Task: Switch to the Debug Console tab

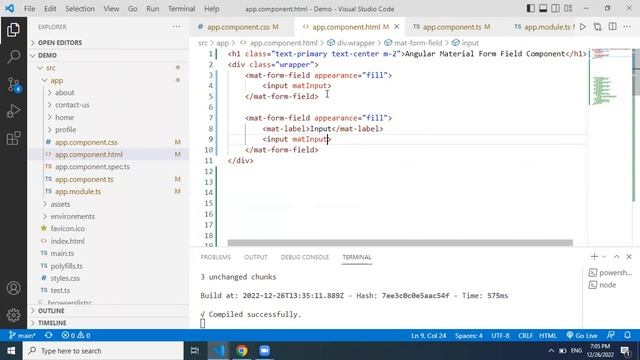Action: (x=304, y=257)
